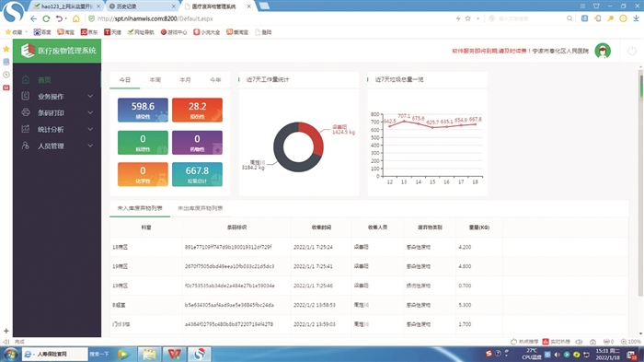The height and width of the screenshot is (362, 644).
Task: Expand the 业务操作 menu chevron
Action: pos(90,97)
